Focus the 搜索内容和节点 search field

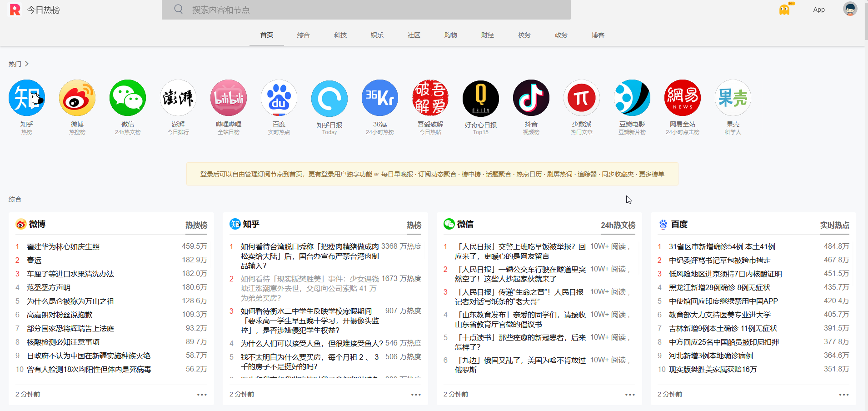click(x=366, y=10)
